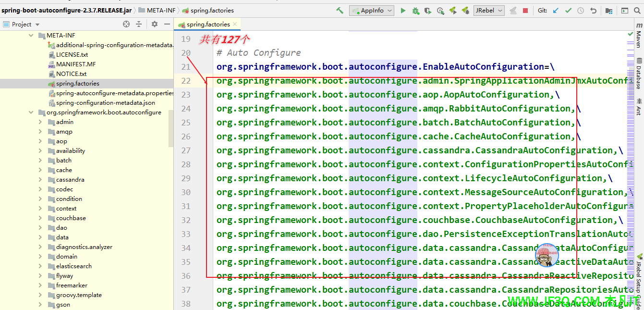This screenshot has height=310, width=644.
Task: Open the Maven tool window tab
Action: tap(639, 39)
